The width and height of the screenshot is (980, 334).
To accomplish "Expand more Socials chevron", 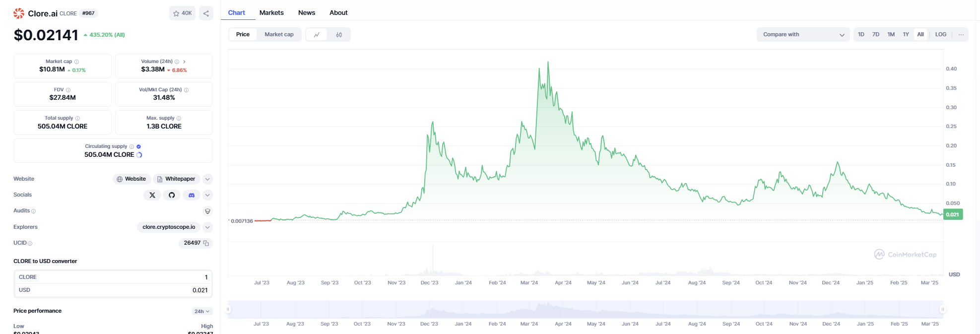I will pos(208,195).
